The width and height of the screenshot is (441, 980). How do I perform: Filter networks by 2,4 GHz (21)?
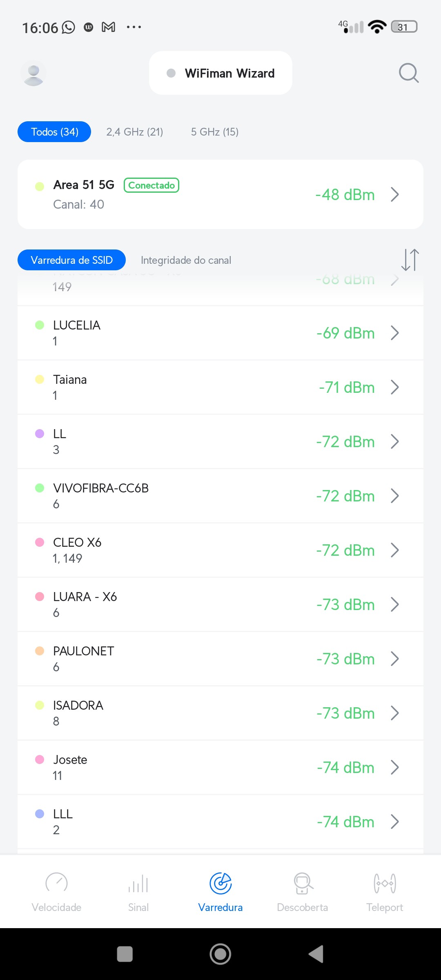click(x=135, y=132)
